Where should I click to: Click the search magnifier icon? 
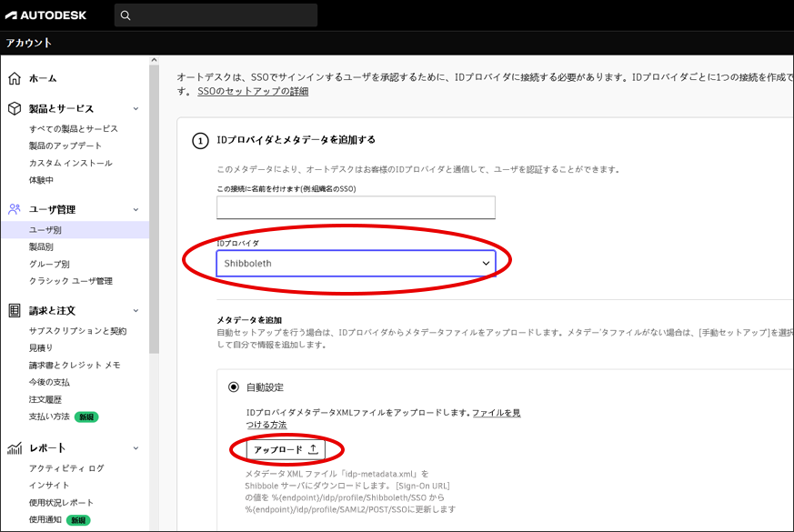pyautogui.click(x=127, y=15)
